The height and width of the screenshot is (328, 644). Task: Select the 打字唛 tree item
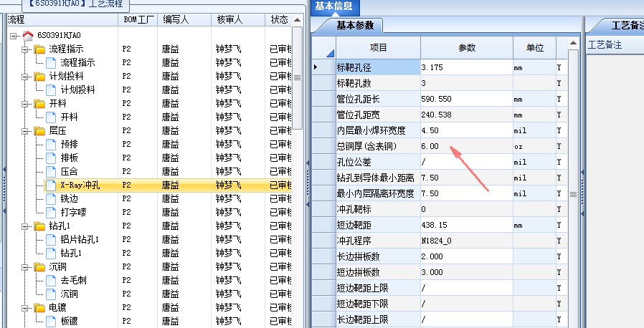pos(74,213)
